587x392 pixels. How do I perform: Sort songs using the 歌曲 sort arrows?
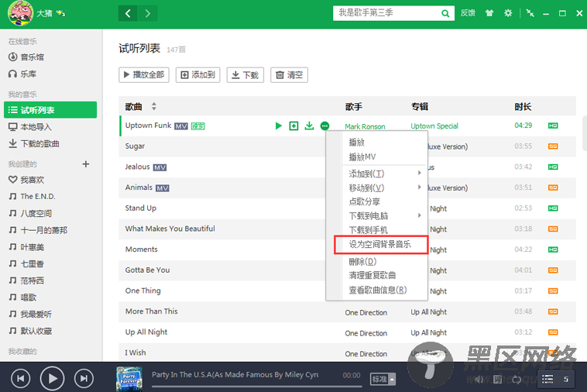[154, 106]
